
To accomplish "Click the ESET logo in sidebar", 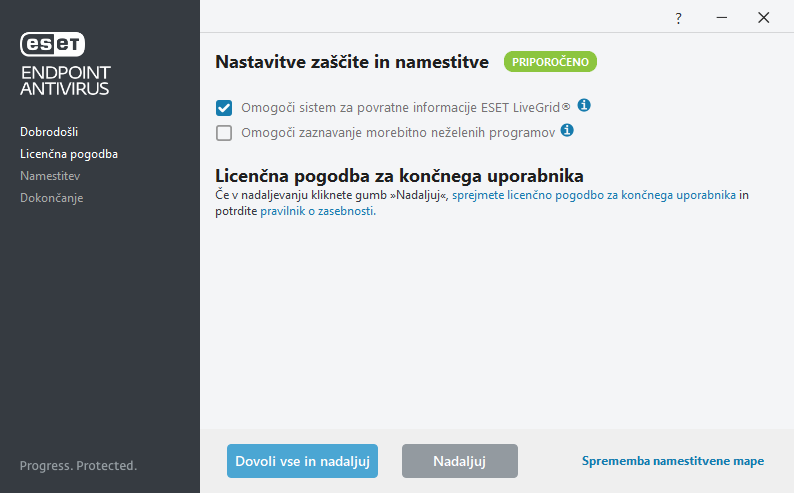I will 52,44.
